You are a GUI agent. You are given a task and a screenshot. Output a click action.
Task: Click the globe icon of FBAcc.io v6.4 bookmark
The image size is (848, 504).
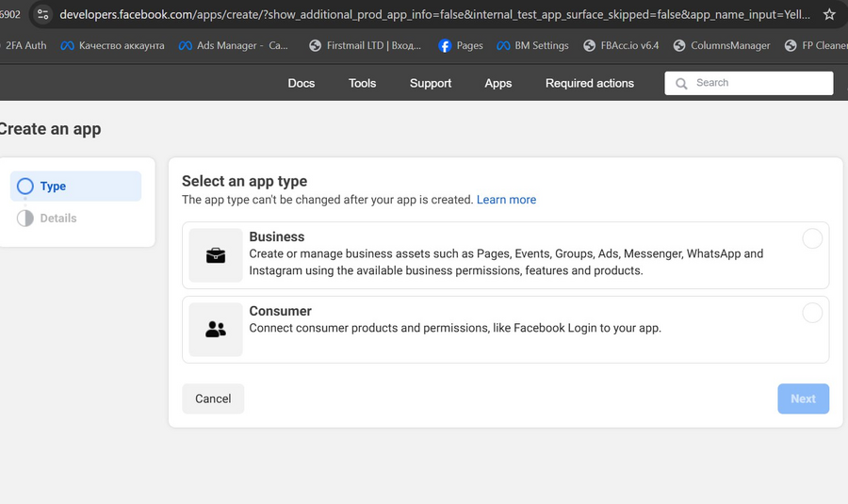[x=589, y=46]
